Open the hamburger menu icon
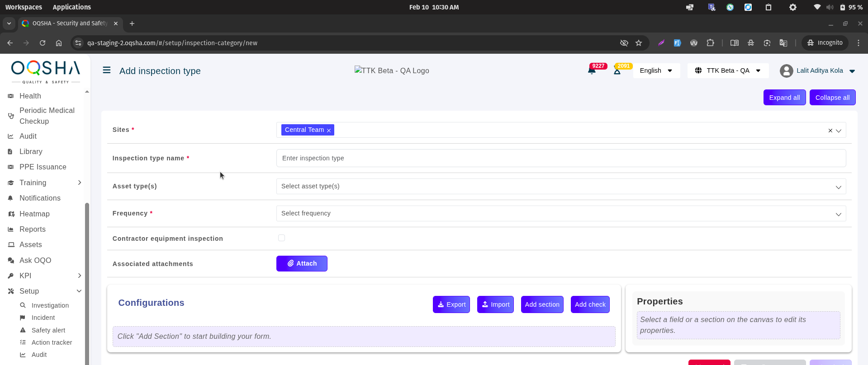The width and height of the screenshot is (868, 365). pyautogui.click(x=107, y=70)
